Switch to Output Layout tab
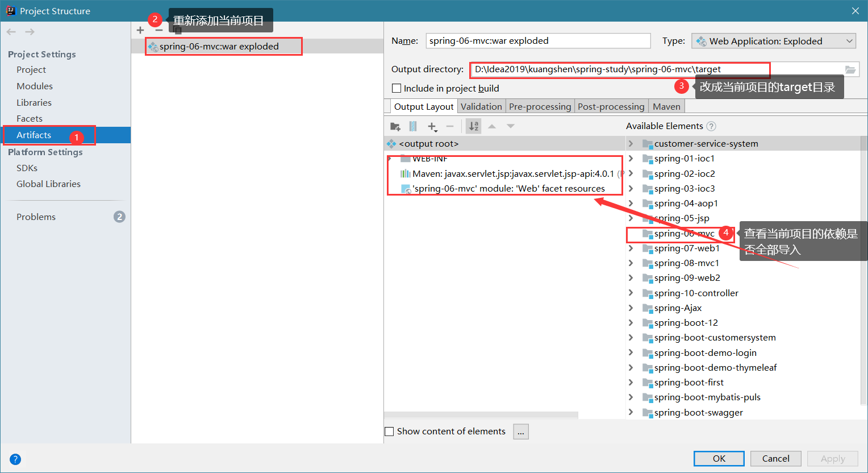868x473 pixels. pyautogui.click(x=424, y=106)
